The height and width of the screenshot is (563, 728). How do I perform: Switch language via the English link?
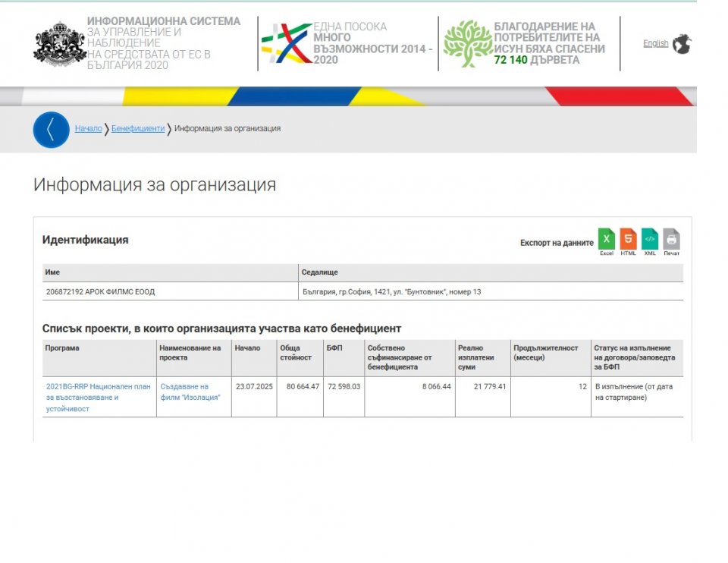pos(655,43)
